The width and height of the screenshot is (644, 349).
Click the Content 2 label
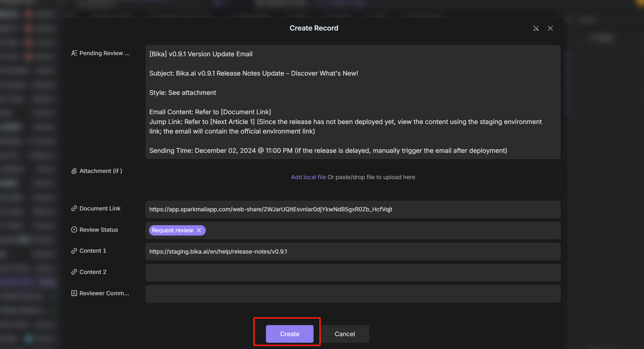93,272
